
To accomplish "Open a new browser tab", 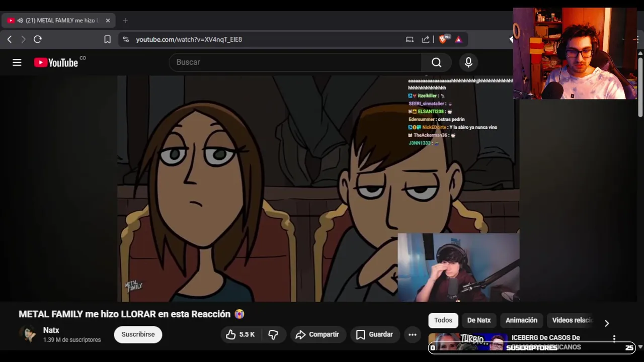I will (x=125, y=21).
